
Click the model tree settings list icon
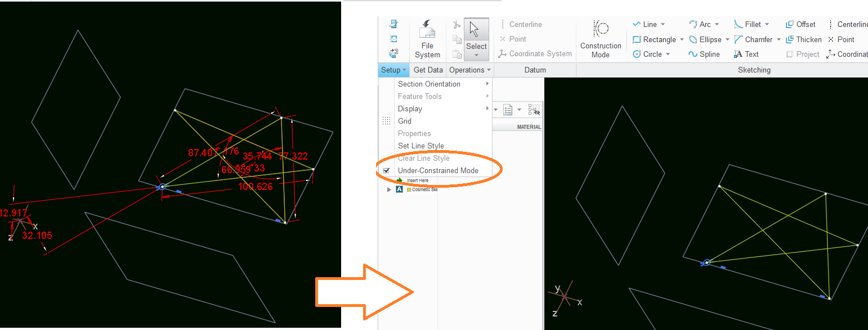pyautogui.click(x=508, y=110)
